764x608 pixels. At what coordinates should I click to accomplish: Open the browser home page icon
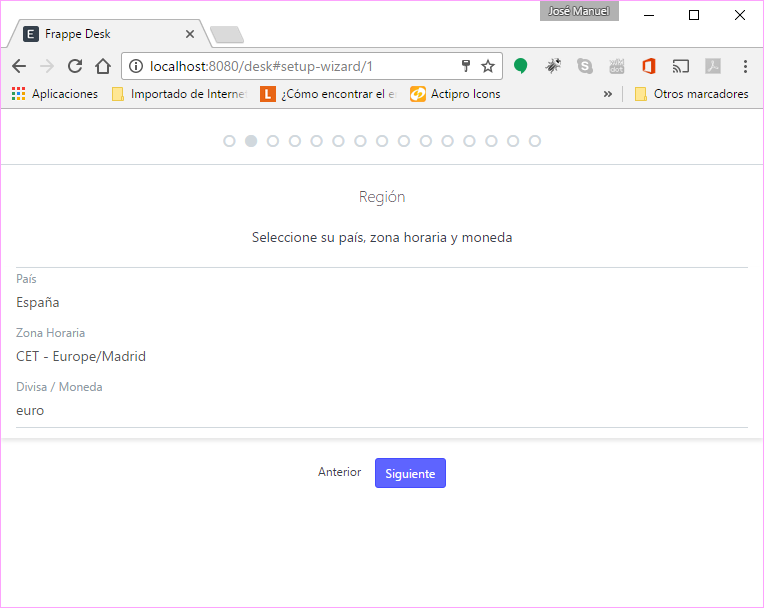coord(102,66)
